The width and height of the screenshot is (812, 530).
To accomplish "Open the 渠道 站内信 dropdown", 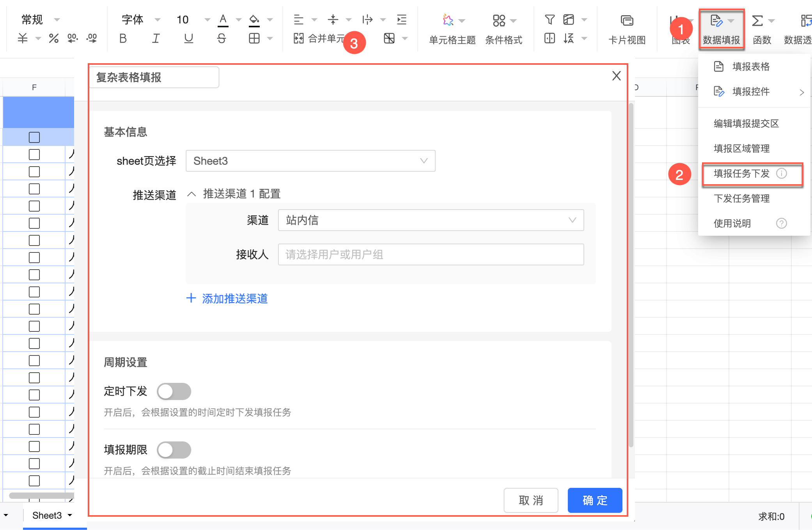I will click(431, 220).
